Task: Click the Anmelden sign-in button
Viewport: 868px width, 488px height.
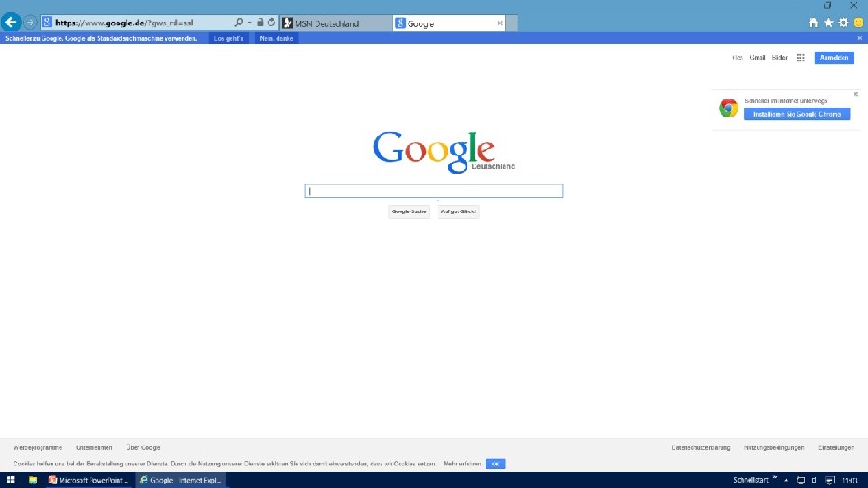Action: [834, 58]
